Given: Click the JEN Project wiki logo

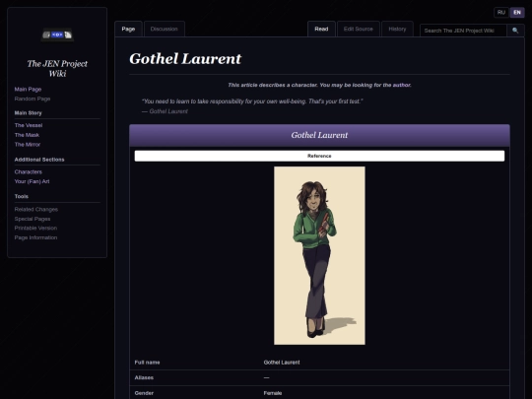Looking at the screenshot, I should tap(57, 34).
